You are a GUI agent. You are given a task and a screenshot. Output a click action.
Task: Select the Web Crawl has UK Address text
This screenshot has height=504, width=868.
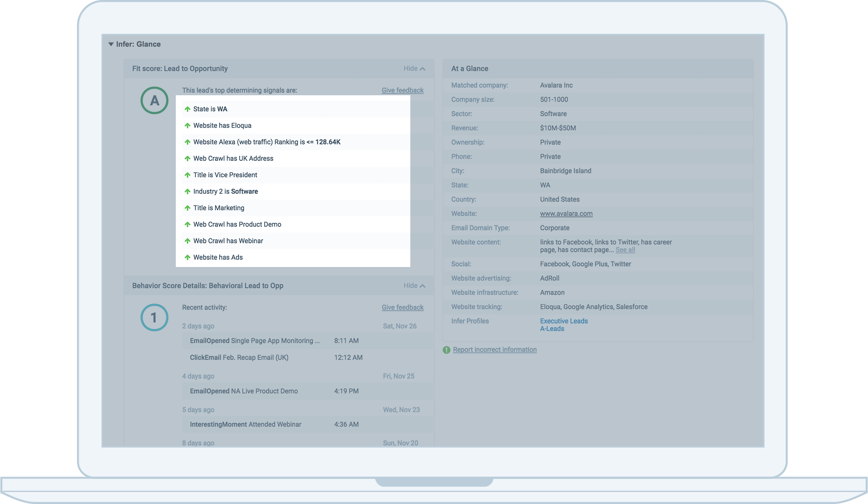tap(233, 159)
